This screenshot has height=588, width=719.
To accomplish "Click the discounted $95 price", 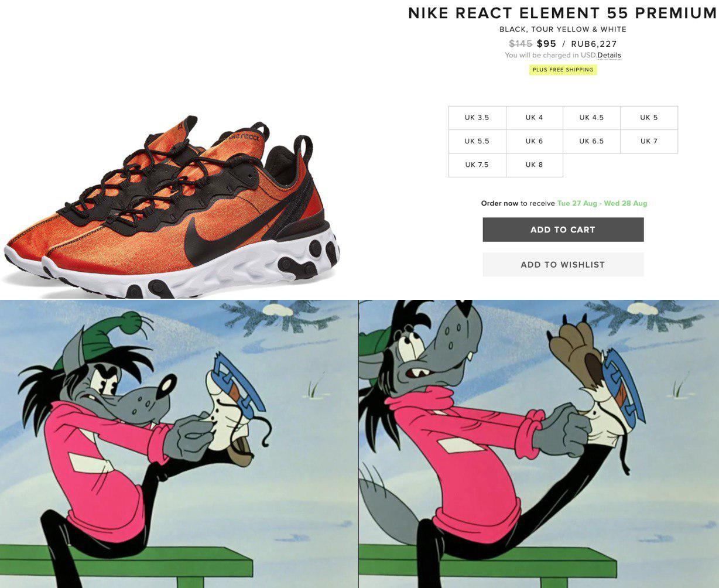I will click(x=546, y=44).
